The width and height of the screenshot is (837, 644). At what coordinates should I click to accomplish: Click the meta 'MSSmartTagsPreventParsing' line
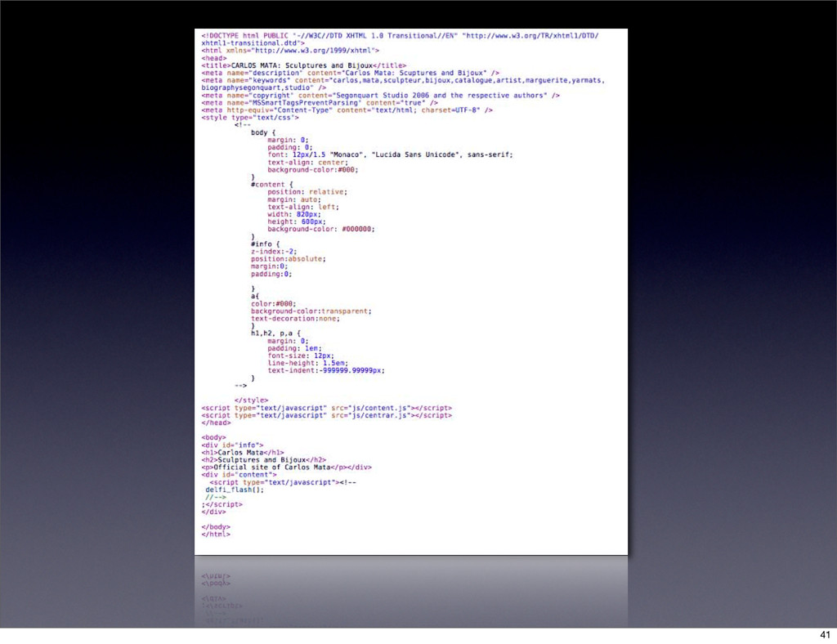point(320,103)
